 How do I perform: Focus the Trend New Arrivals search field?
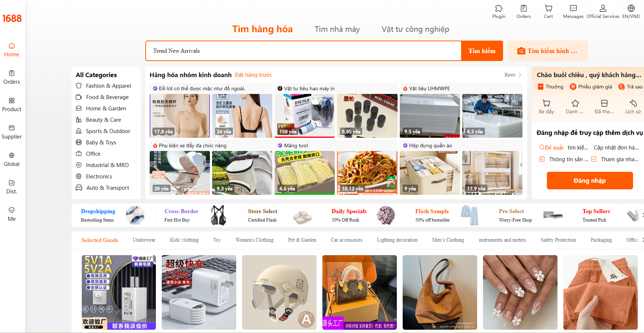[303, 51]
